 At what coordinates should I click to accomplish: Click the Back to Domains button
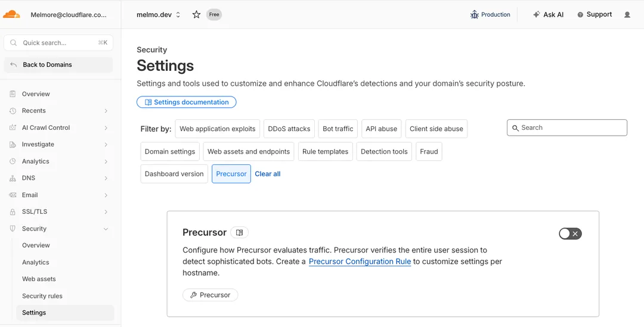(58, 65)
